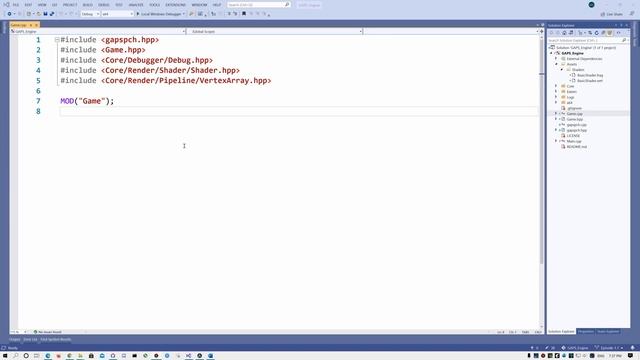
Task: Switch to the Find Symbol Results tab
Action: coord(56,339)
